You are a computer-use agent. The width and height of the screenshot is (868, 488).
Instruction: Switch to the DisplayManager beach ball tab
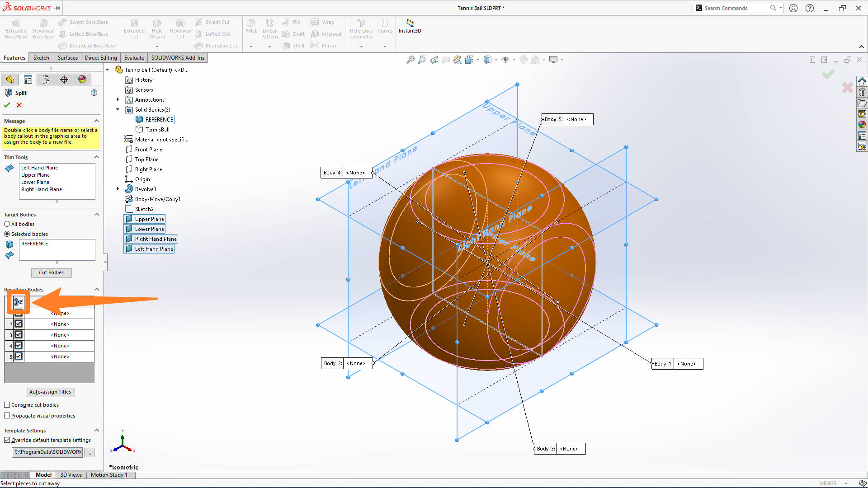tap(82, 79)
